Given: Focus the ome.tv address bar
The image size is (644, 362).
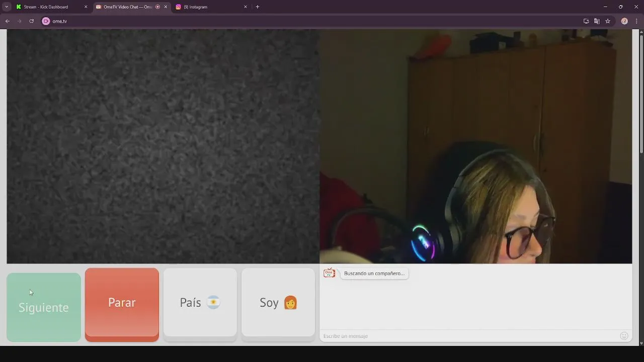Looking at the screenshot, I should click(312, 21).
